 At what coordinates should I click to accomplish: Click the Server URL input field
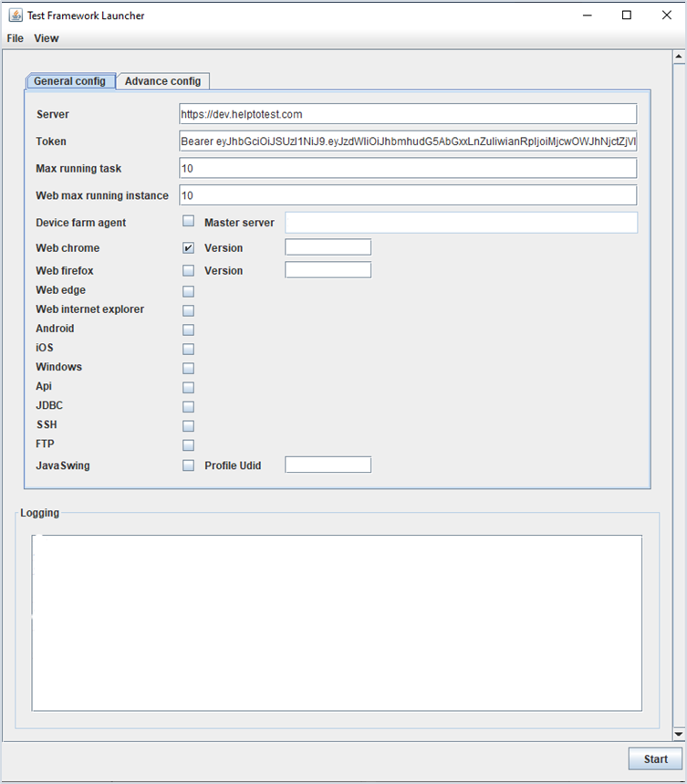[x=408, y=114]
